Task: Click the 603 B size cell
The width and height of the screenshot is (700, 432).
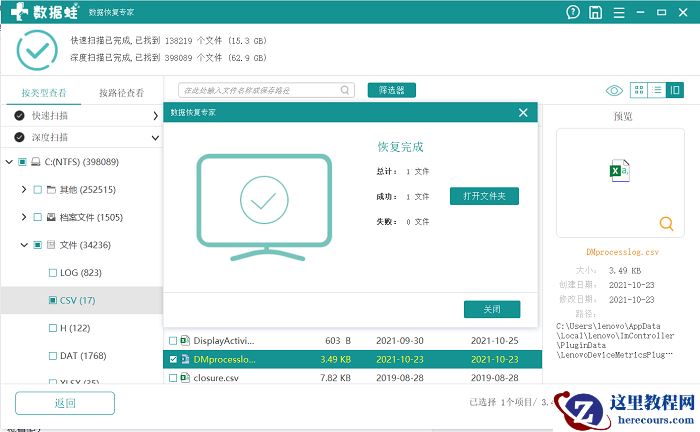Action: [x=338, y=341]
